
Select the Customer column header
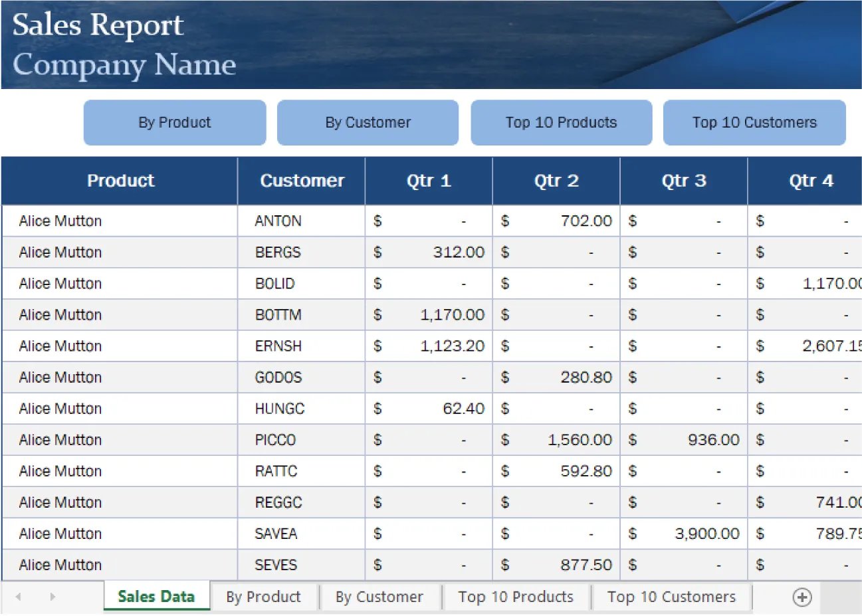tap(302, 180)
